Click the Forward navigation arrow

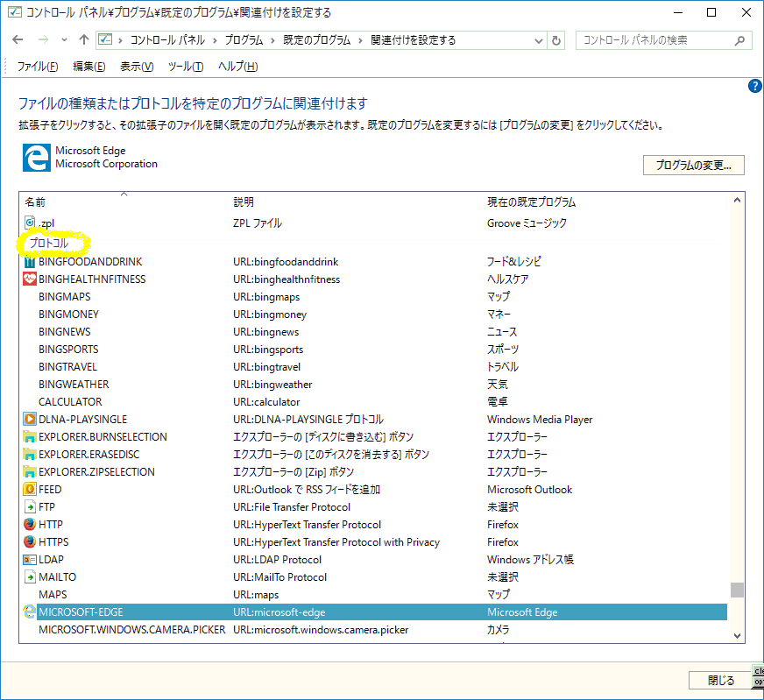pyautogui.click(x=43, y=40)
